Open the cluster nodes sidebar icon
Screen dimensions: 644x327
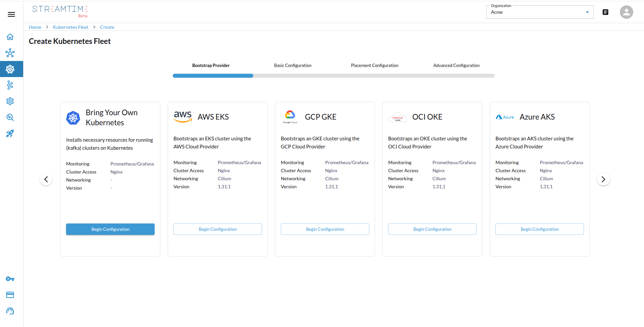(x=10, y=53)
